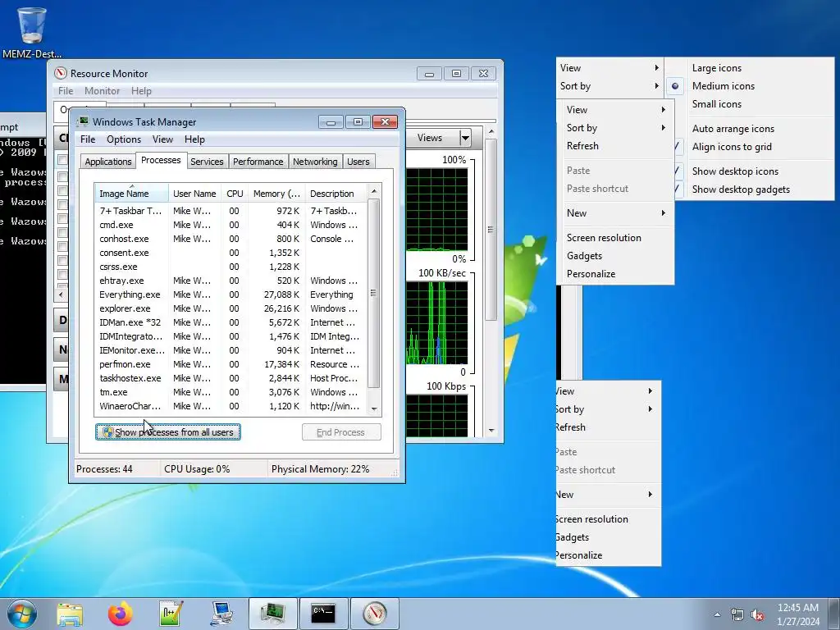The image size is (840, 630).
Task: Switch to the Services tab
Action: (x=207, y=162)
